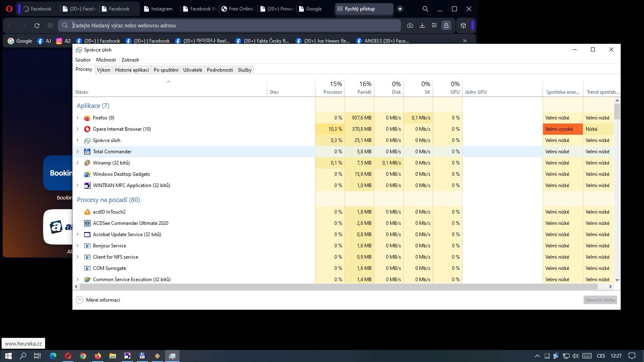Switch to the Podrobnosti tab

(220, 70)
